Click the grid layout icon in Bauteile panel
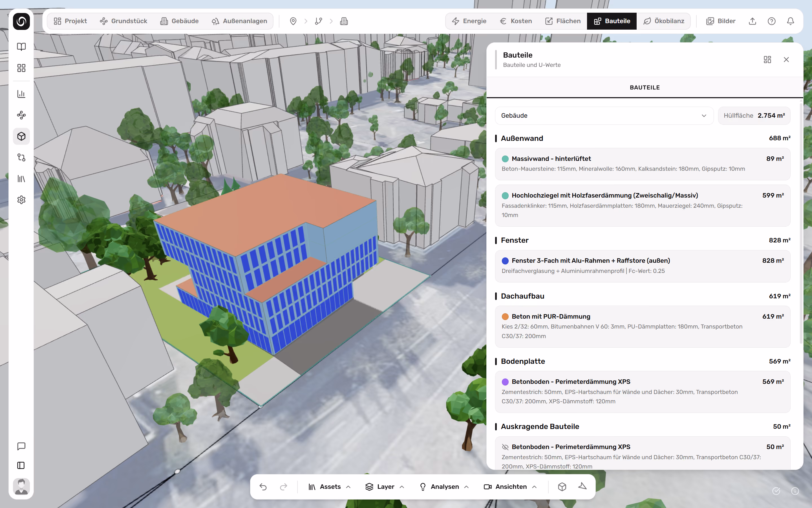The image size is (812, 508). (767, 60)
